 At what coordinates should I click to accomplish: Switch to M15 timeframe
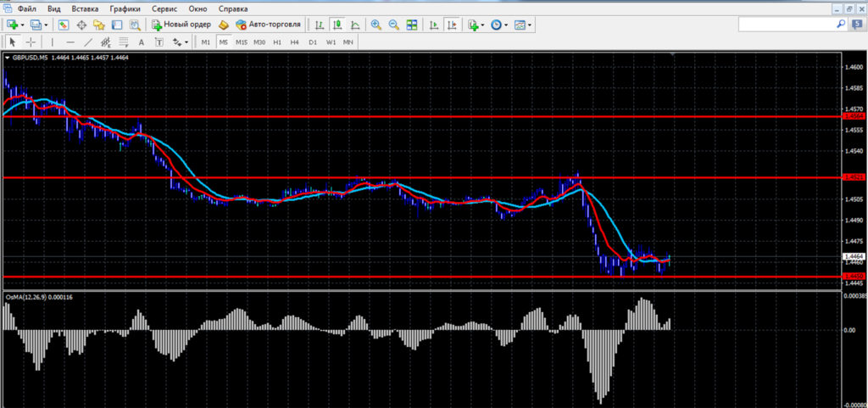pyautogui.click(x=241, y=42)
